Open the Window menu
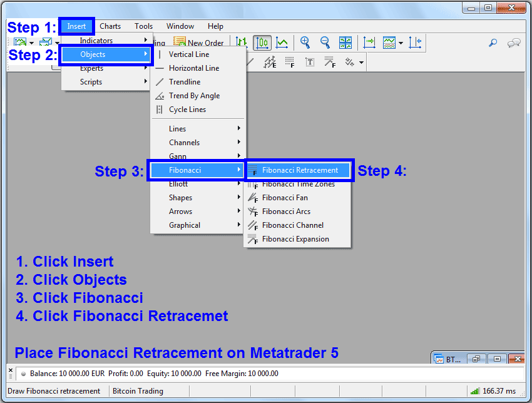Image resolution: width=532 pixels, height=403 pixels. point(180,26)
